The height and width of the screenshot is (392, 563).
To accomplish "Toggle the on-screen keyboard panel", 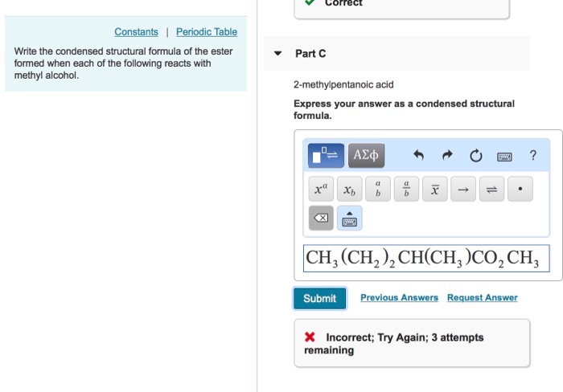I will pyautogui.click(x=349, y=218).
